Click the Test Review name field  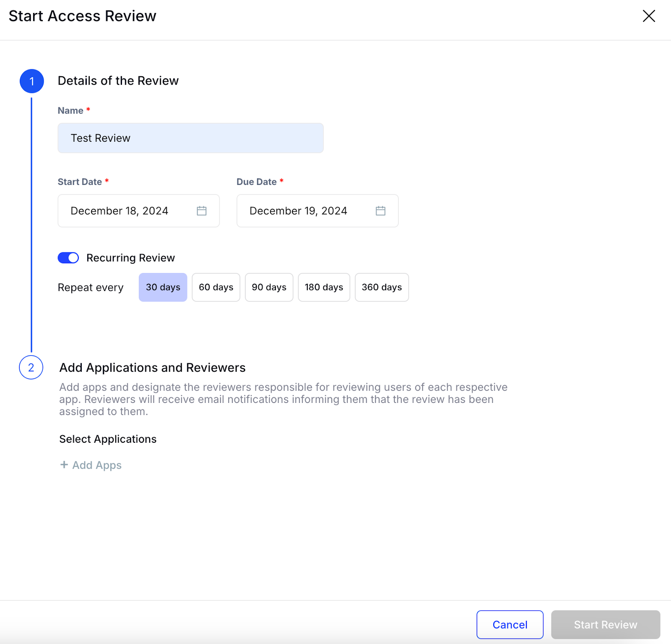click(x=190, y=138)
